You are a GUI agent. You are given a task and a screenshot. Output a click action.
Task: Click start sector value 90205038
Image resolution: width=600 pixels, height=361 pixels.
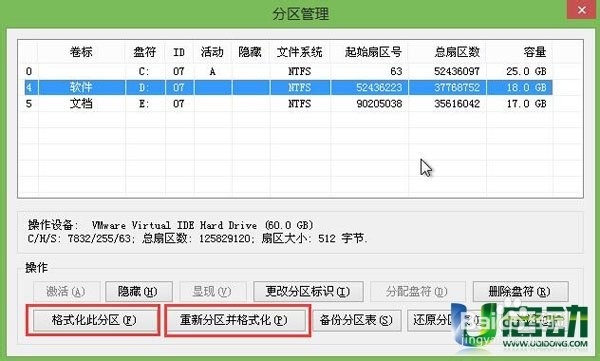pyautogui.click(x=379, y=103)
